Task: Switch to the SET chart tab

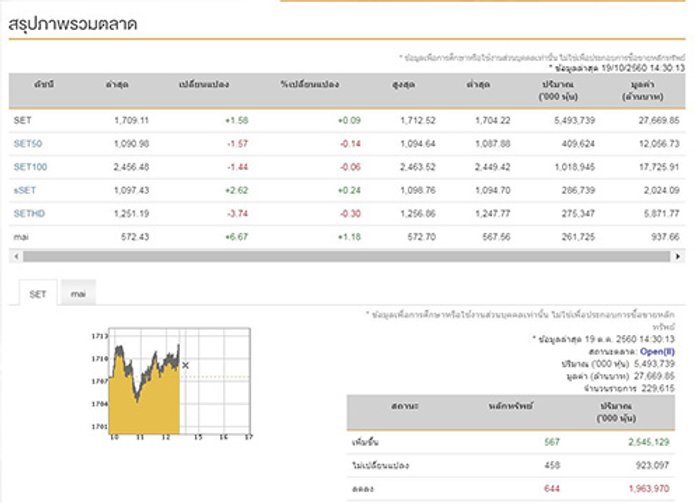Action: click(38, 294)
